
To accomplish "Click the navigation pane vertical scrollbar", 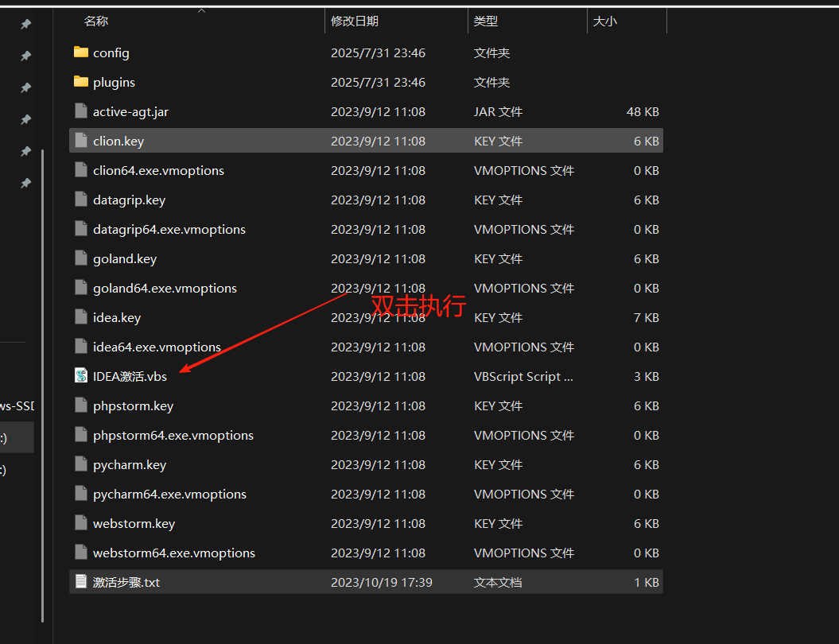I will [x=43, y=385].
